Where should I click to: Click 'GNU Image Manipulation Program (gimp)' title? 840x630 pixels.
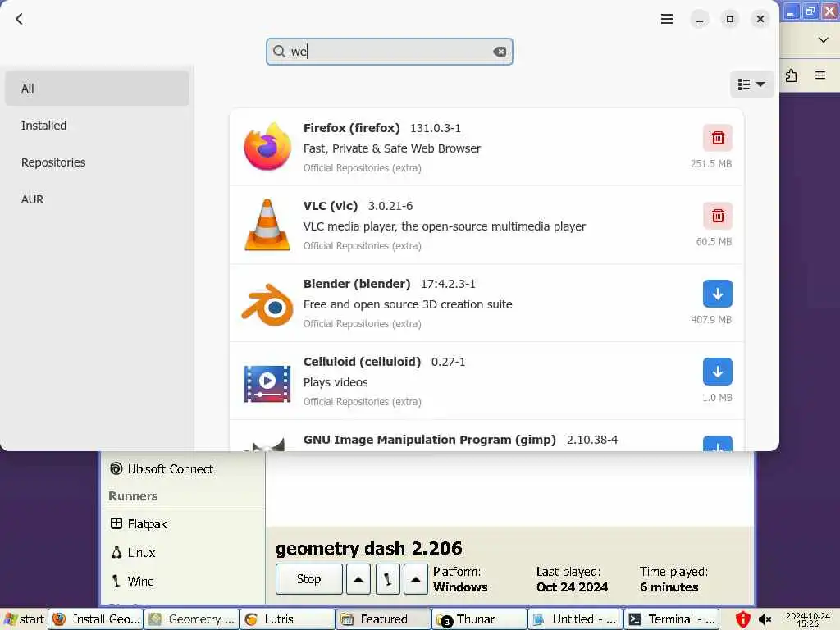pos(430,440)
